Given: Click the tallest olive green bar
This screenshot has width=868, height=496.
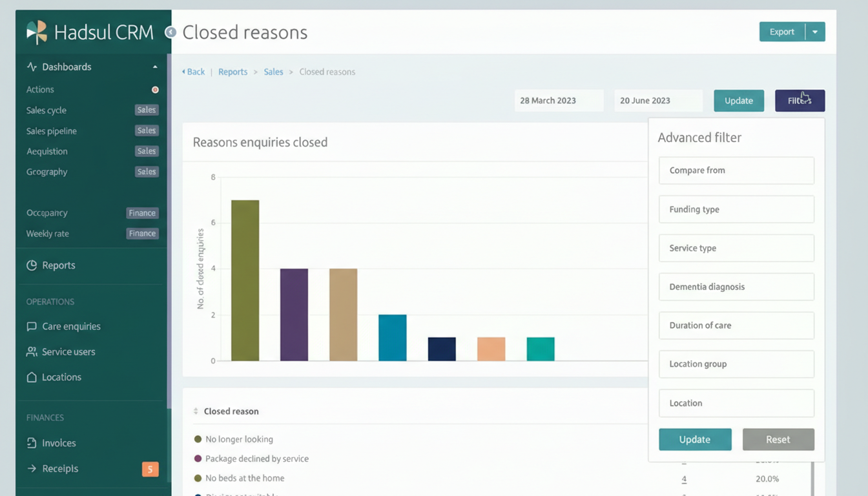Looking at the screenshot, I should pos(245,280).
